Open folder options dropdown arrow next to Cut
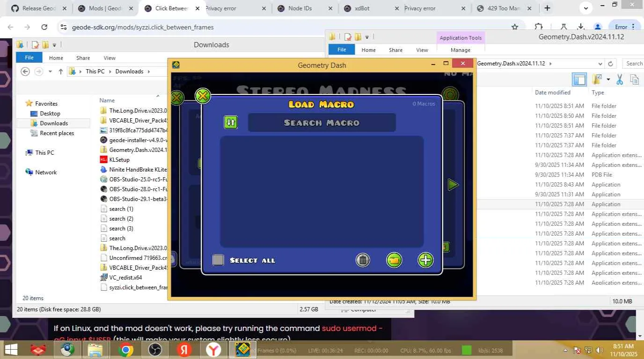Image resolution: width=644 pixels, height=359 pixels. point(608,79)
